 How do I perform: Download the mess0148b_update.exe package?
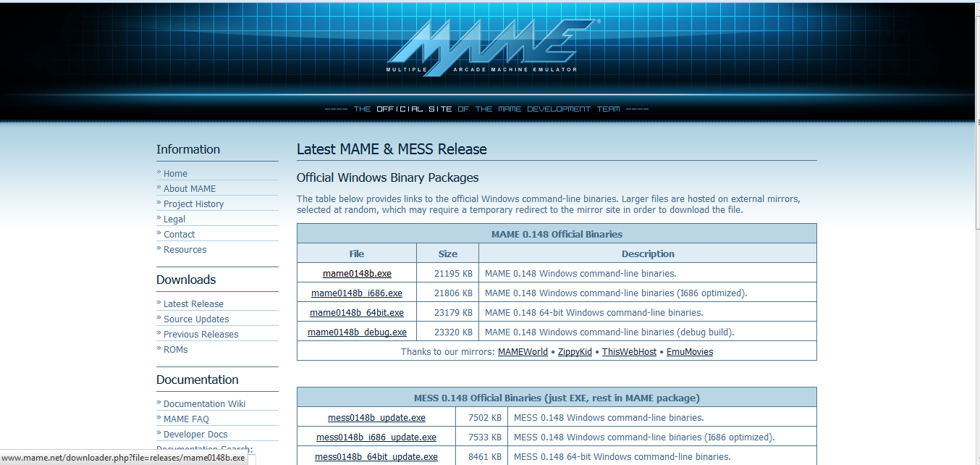(x=375, y=417)
